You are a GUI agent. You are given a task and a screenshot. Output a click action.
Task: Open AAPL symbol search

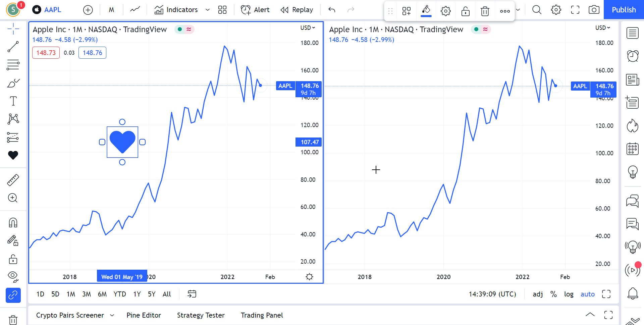47,10
